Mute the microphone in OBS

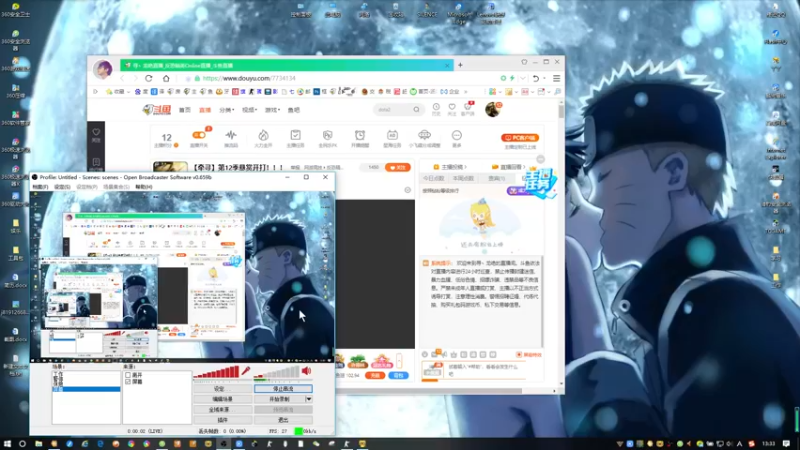[x=245, y=371]
